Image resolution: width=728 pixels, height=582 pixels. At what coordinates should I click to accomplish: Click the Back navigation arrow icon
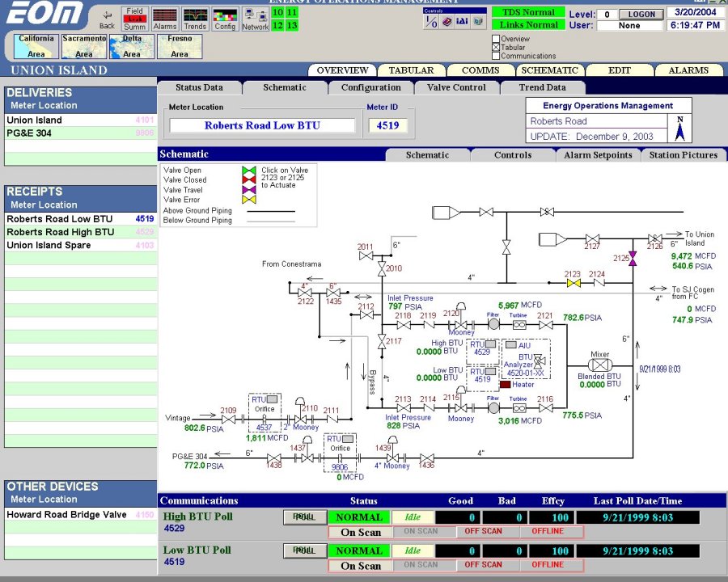(x=106, y=16)
